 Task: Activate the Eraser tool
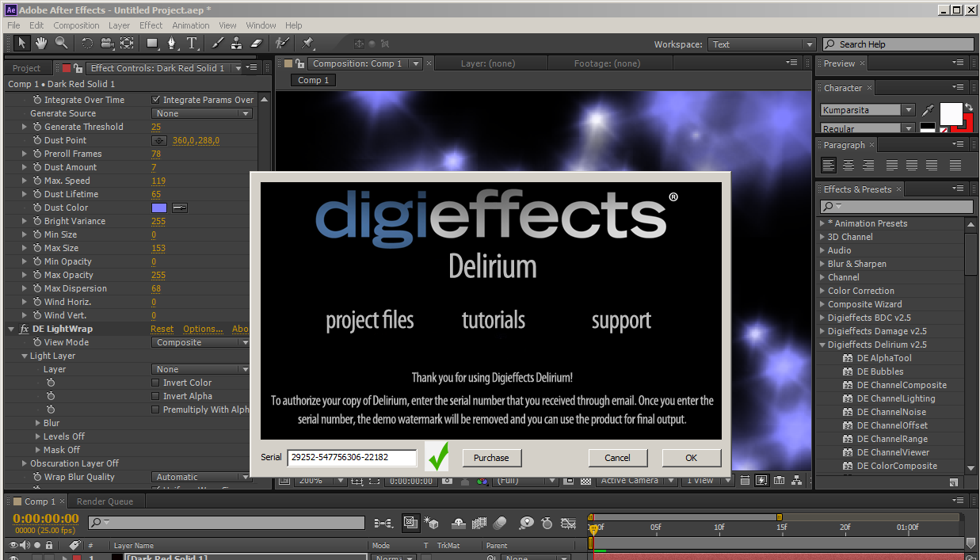click(256, 44)
